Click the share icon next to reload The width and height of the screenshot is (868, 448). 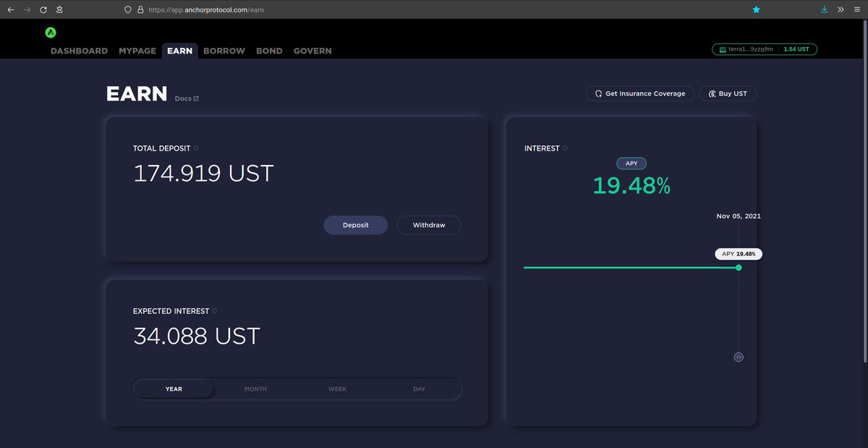click(x=59, y=9)
